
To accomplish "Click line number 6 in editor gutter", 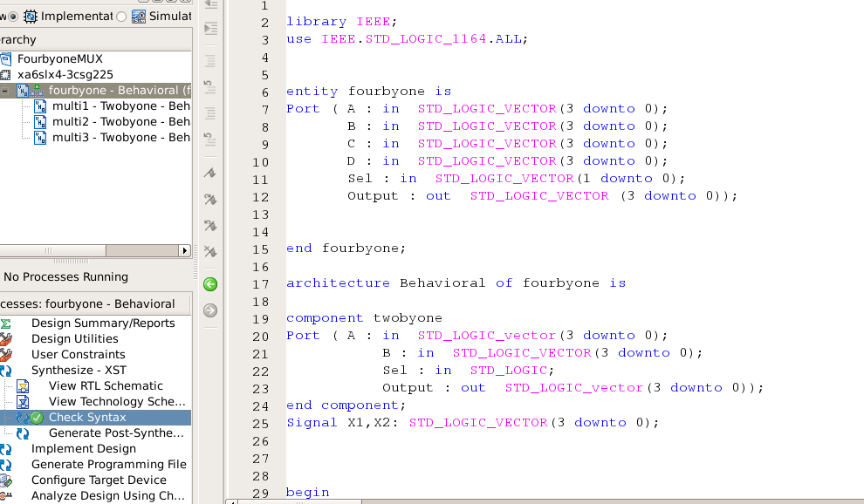I will pos(265,92).
